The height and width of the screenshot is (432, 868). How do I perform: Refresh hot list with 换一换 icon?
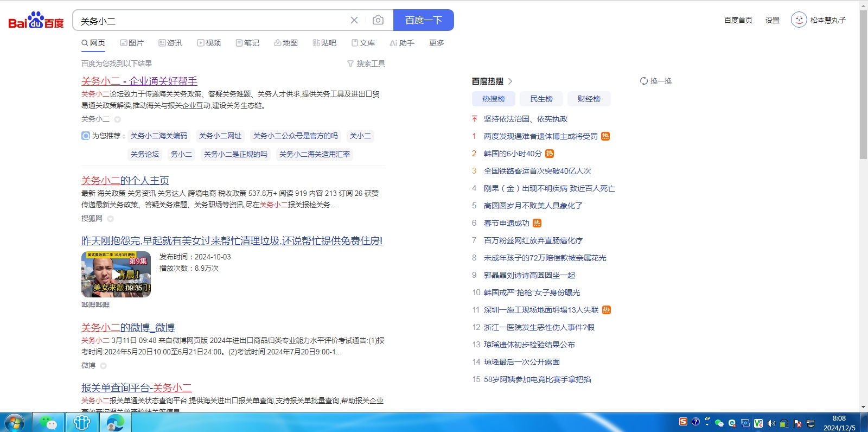coord(644,81)
